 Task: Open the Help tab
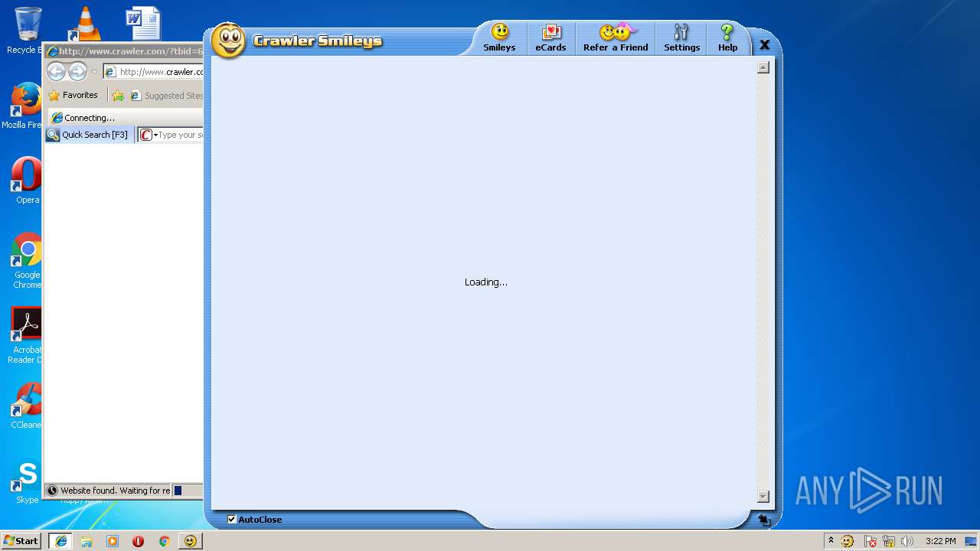pyautogui.click(x=727, y=37)
